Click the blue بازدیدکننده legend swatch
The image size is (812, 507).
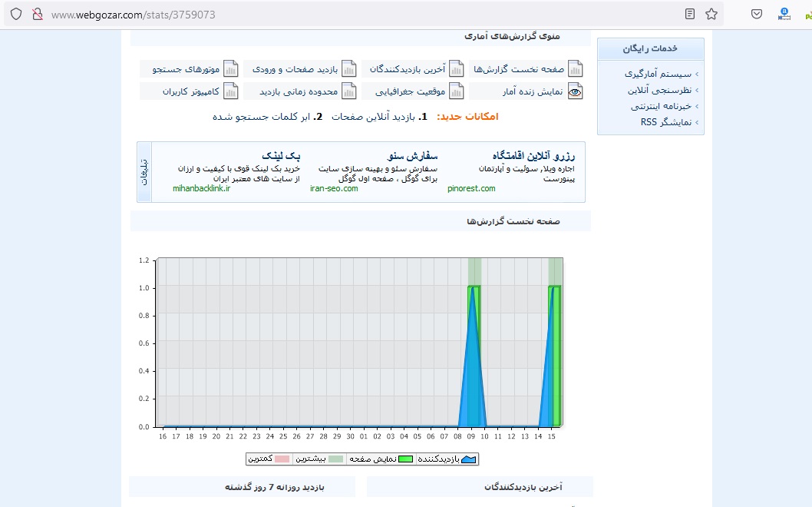pyautogui.click(x=468, y=459)
